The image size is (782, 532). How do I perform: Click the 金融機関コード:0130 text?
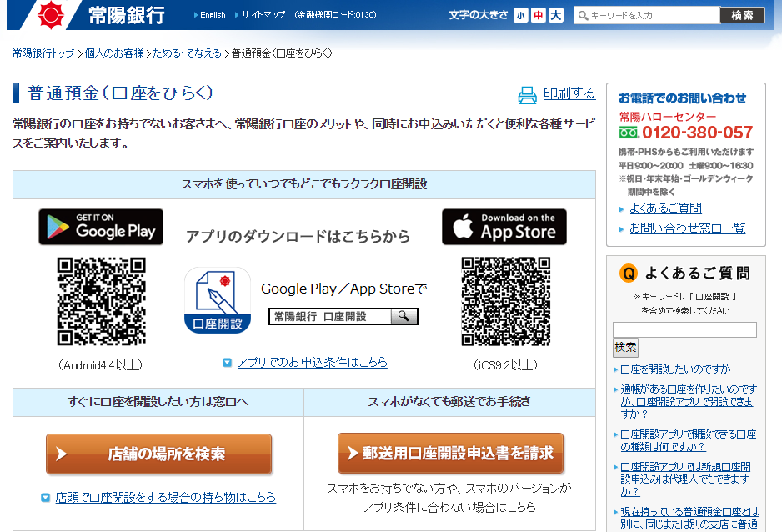tap(335, 15)
